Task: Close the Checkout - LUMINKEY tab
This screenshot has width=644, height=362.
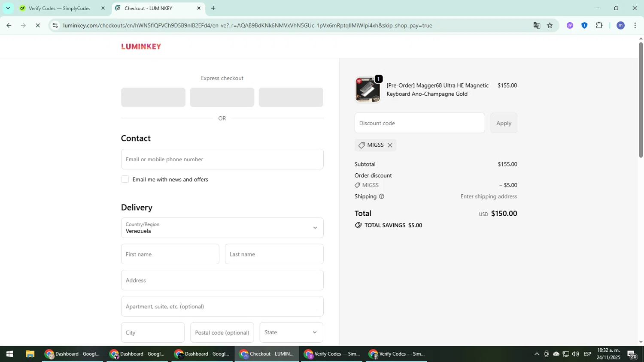Action: click(x=199, y=8)
